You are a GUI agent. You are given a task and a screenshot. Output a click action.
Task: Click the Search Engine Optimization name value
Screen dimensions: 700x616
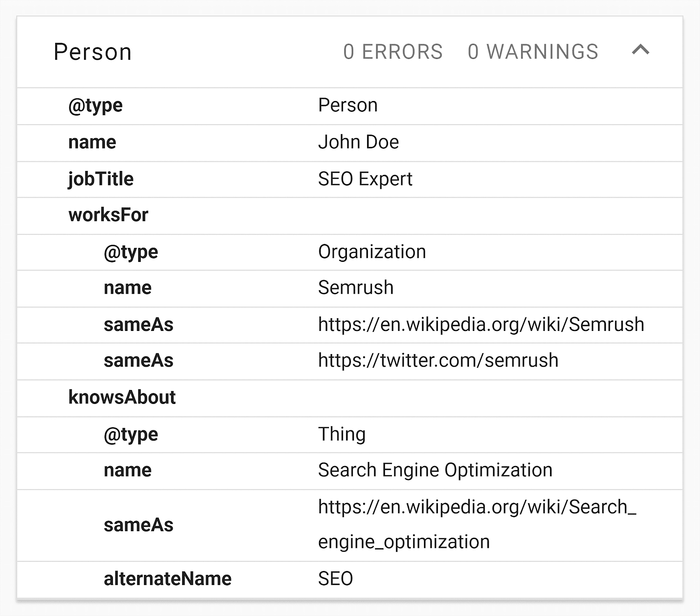[x=435, y=470]
